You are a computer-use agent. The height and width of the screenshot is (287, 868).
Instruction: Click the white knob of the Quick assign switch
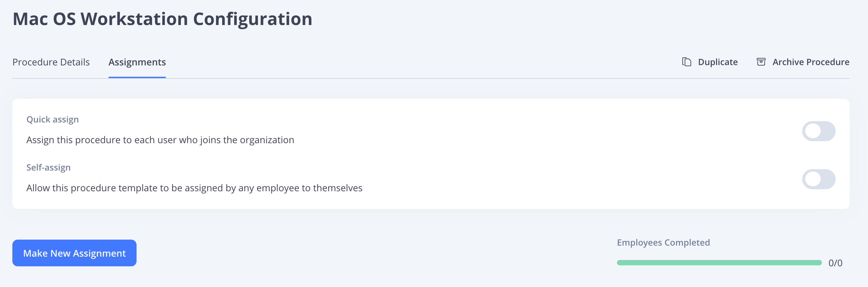pos(813,131)
